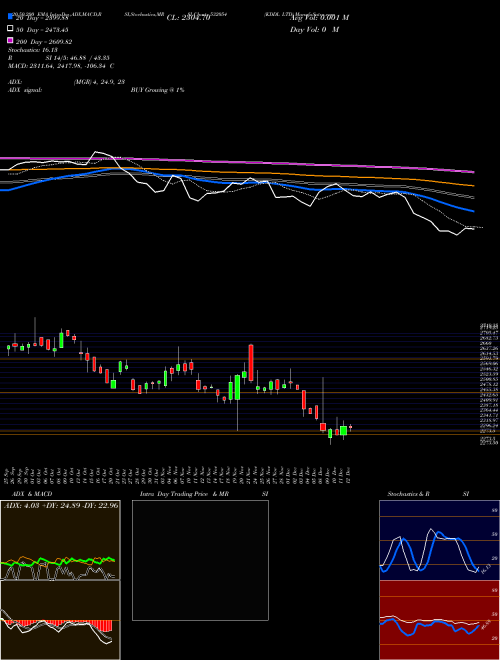The image size is (500, 660).
Task: Click the 'Stochastics & R' panel title
Action: tap(408, 494)
